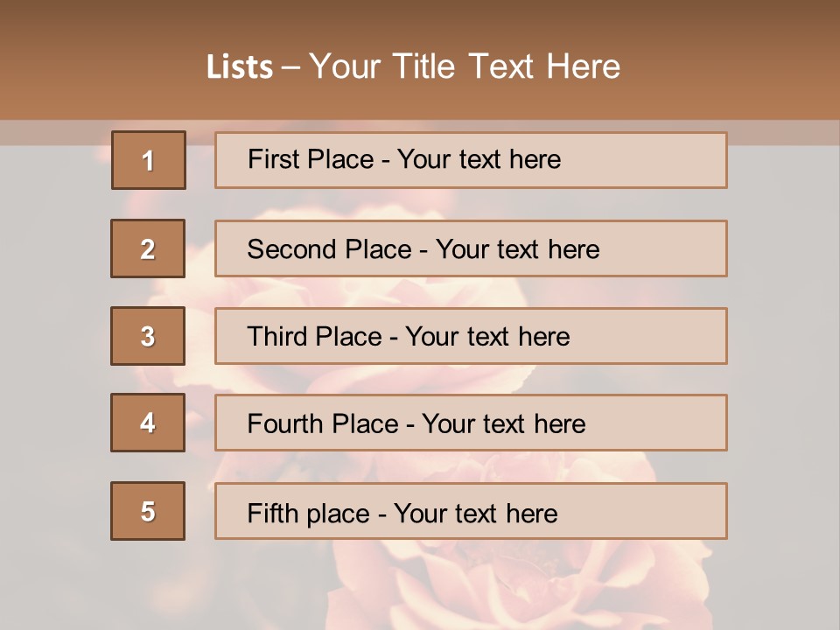Screen dimensions: 840x630
Task: Select the number 2 box
Action: 148,248
